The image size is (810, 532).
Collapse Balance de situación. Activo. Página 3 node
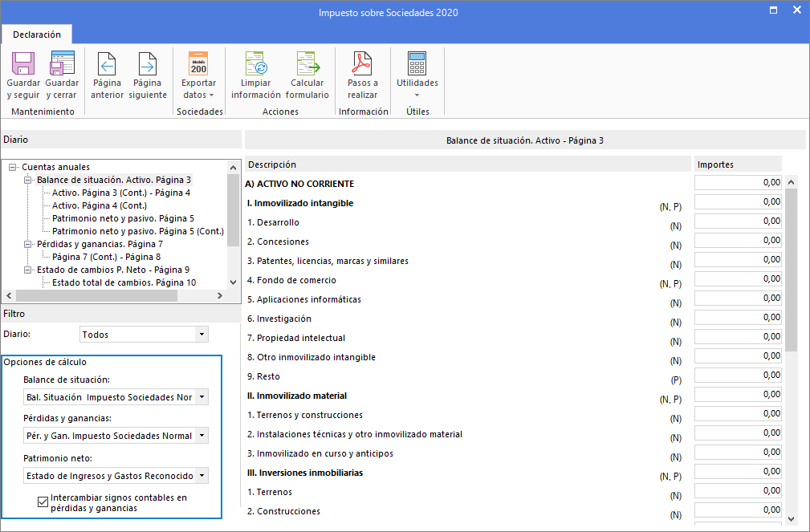pos(28,181)
